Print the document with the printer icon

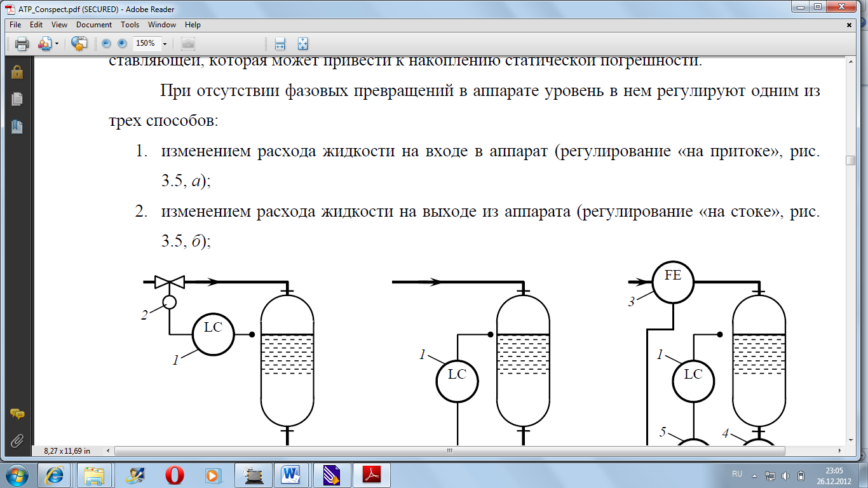tap(22, 44)
